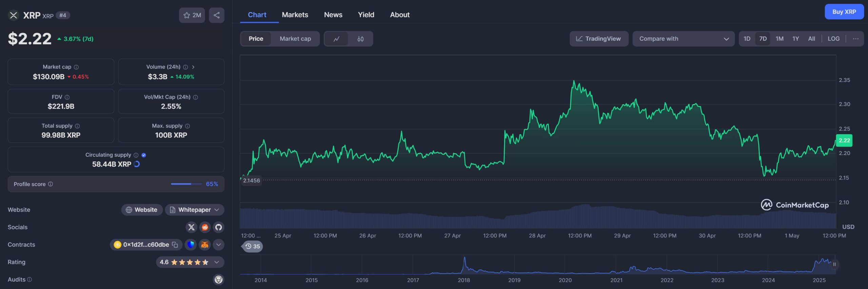
Task: Click the Profile score 65% bar
Action: [186, 184]
